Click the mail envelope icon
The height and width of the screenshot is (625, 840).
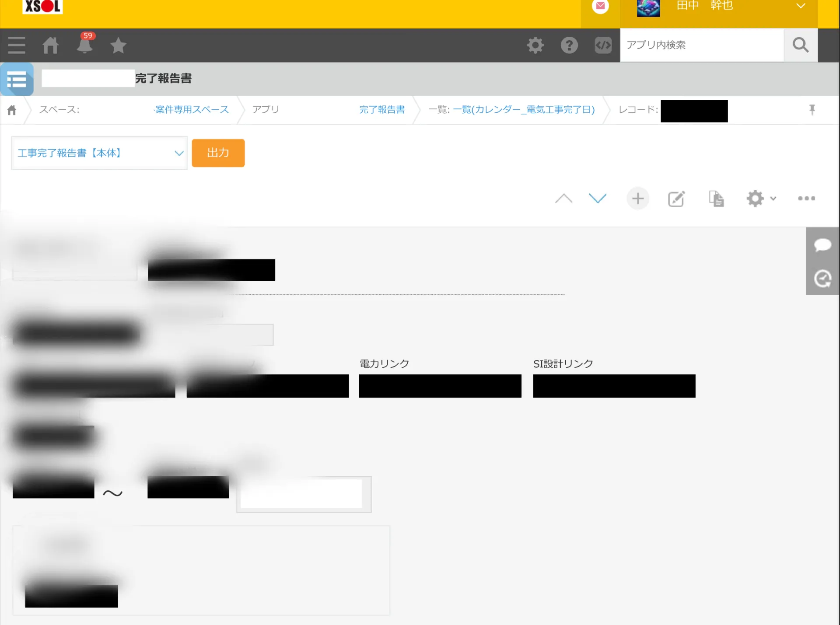pyautogui.click(x=600, y=6)
